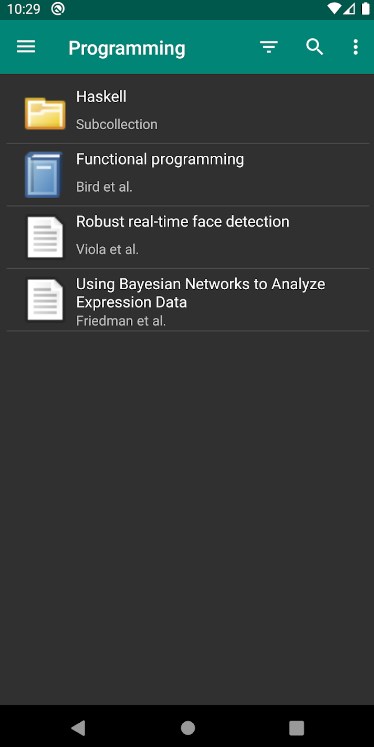Tap the document icon beside Using Bayesian Networks
Image resolution: width=374 pixels, height=747 pixels.
(x=45, y=300)
